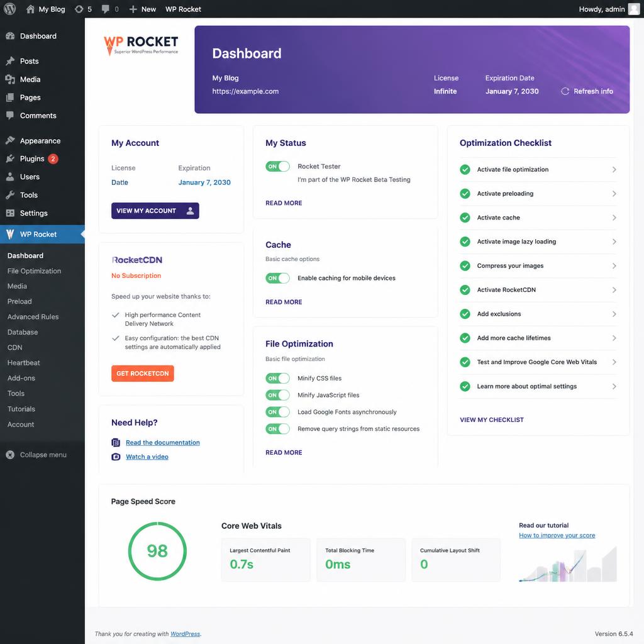Click the WordPress link in footer

pyautogui.click(x=186, y=634)
